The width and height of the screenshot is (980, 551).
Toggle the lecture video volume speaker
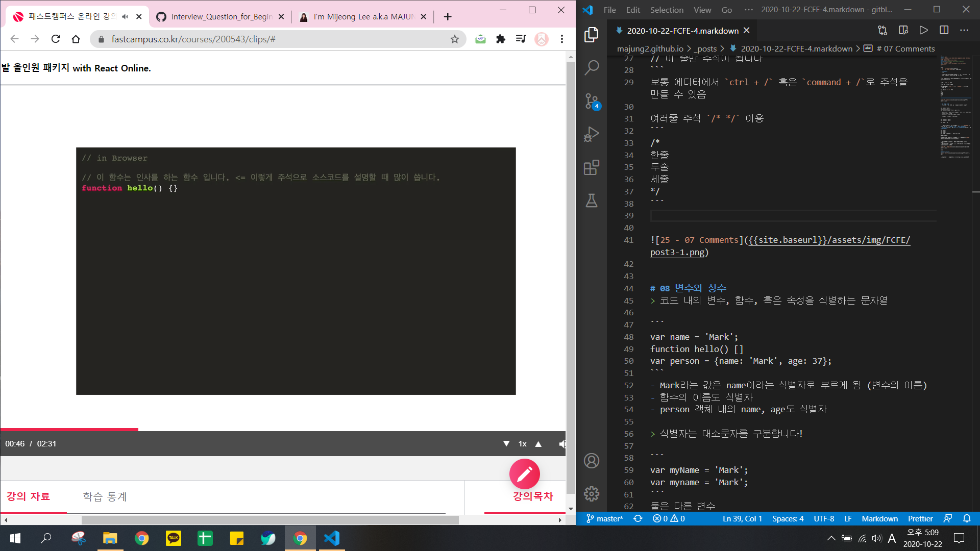pyautogui.click(x=562, y=444)
